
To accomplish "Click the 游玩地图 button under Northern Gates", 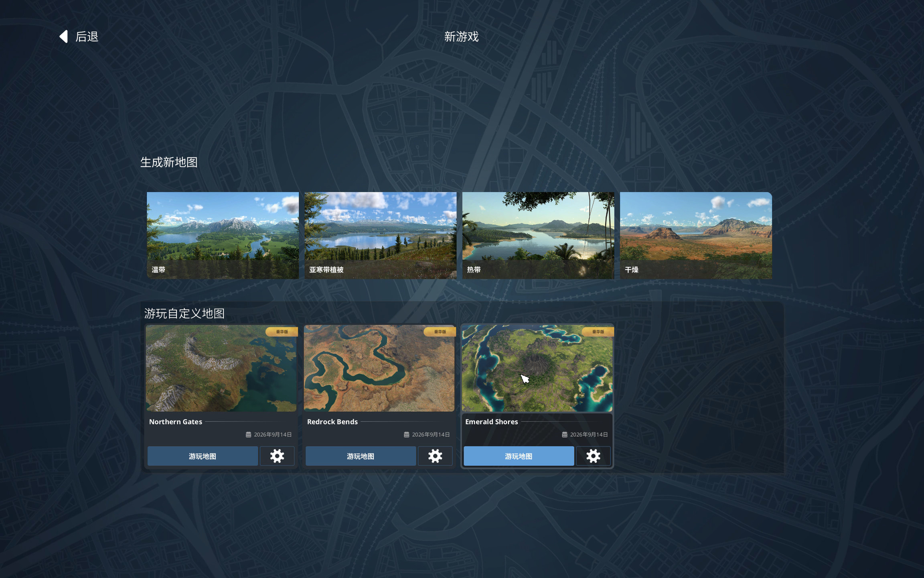I will coord(203,456).
